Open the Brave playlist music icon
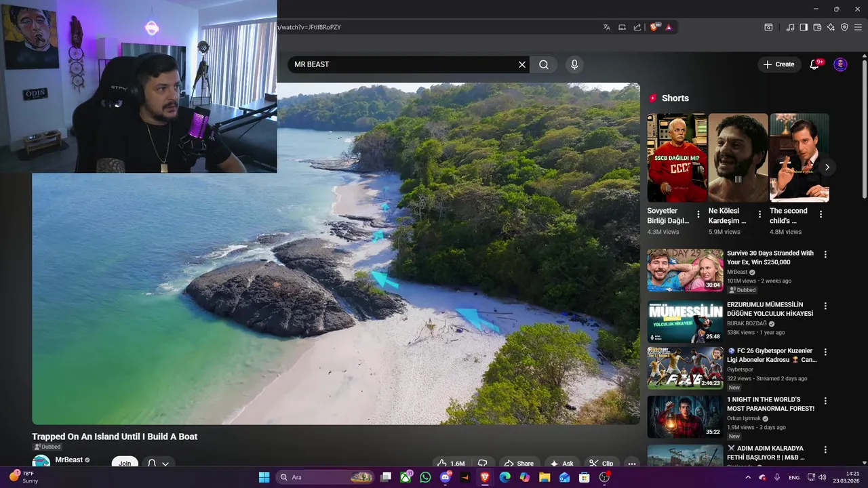The width and height of the screenshot is (868, 488). pyautogui.click(x=790, y=27)
